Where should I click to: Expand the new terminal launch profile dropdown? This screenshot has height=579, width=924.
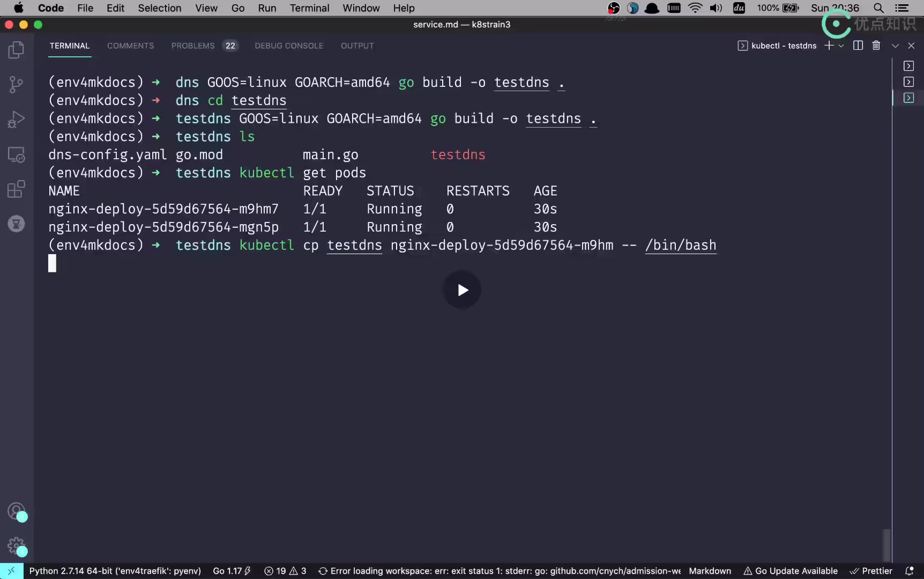[x=841, y=46]
